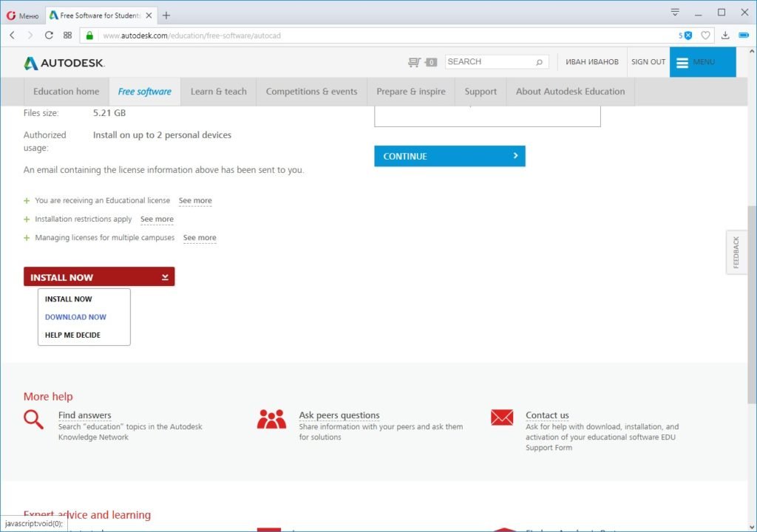This screenshot has width=757, height=532.
Task: Open the Learn & teach tab
Action: point(218,91)
